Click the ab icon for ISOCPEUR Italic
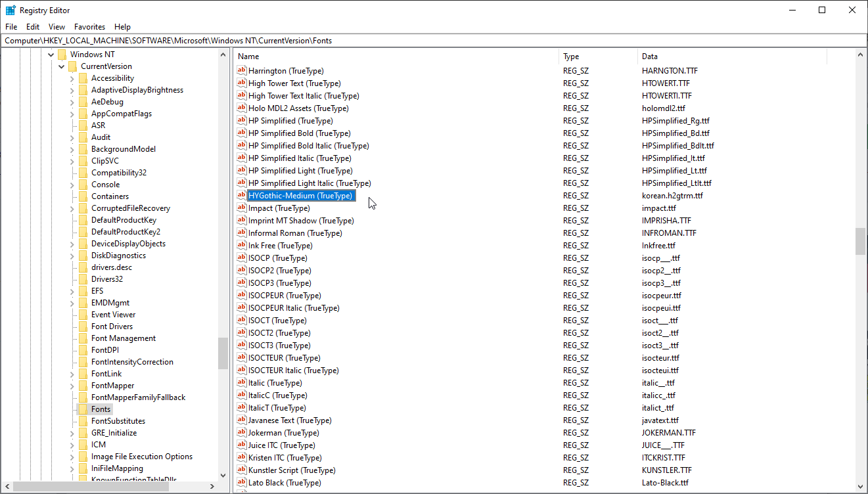This screenshot has width=868, height=494. (242, 307)
